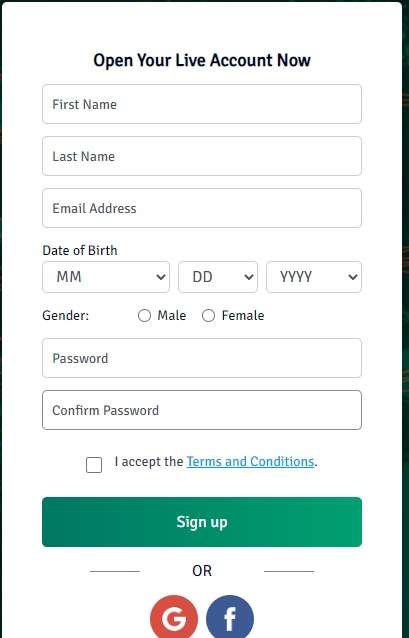This screenshot has width=409, height=638.
Task: Click the 'I accept the' label text
Action: [x=149, y=461]
